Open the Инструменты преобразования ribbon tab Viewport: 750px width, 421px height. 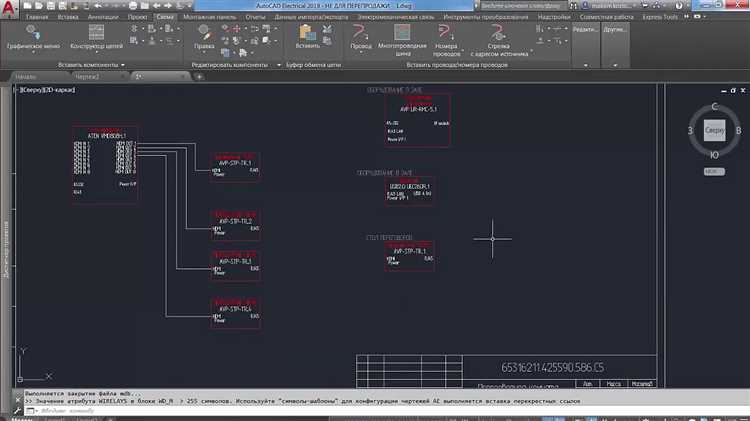pyautogui.click(x=486, y=17)
